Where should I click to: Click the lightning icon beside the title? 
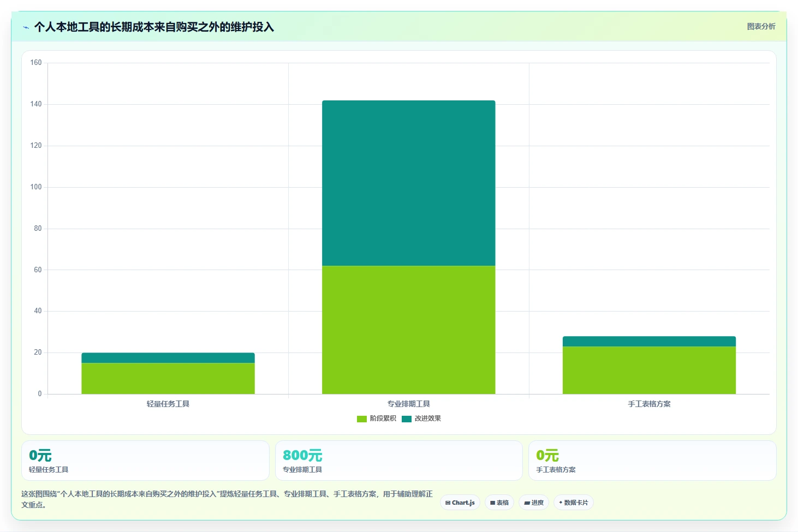26,27
